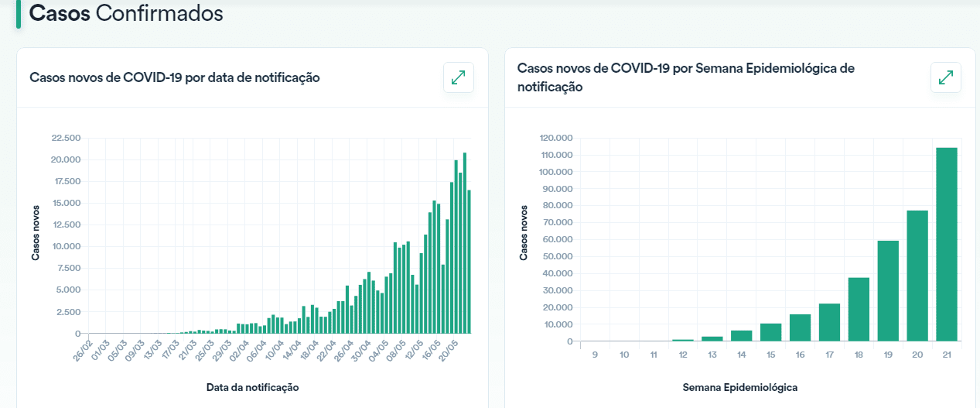Click week label '9' on weekly chart
The height and width of the screenshot is (408, 980).
point(595,355)
